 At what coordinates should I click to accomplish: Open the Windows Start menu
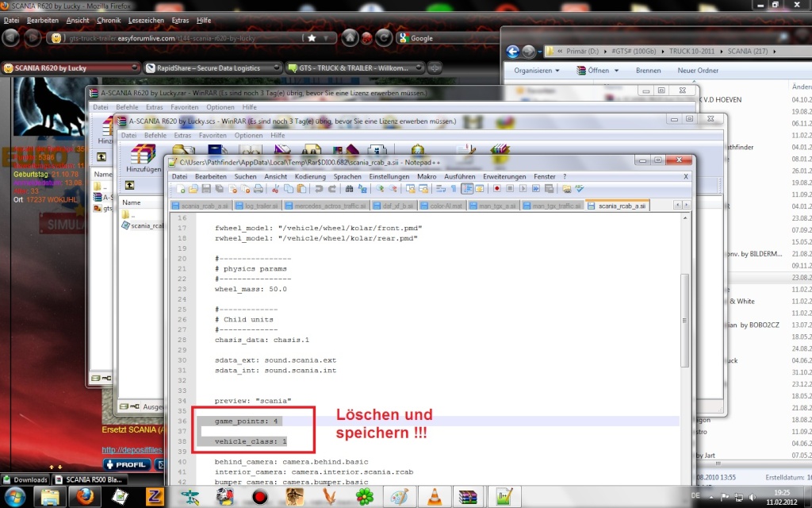(14, 497)
